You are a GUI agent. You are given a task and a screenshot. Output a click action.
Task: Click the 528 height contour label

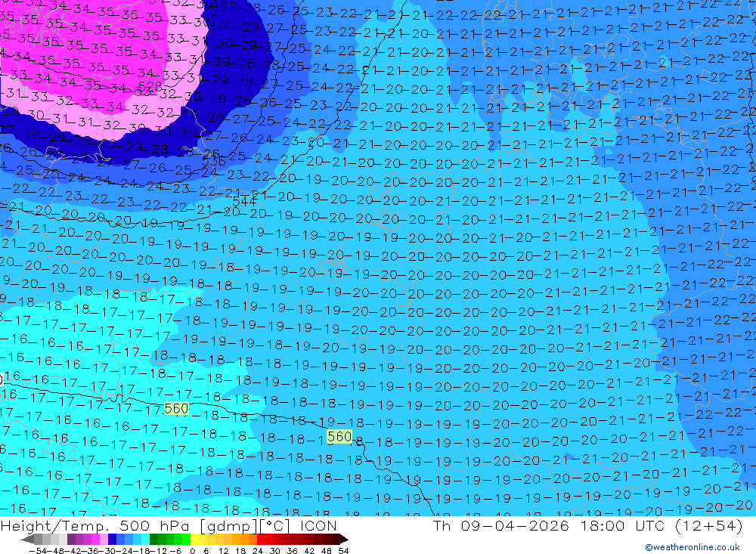[150, 87]
